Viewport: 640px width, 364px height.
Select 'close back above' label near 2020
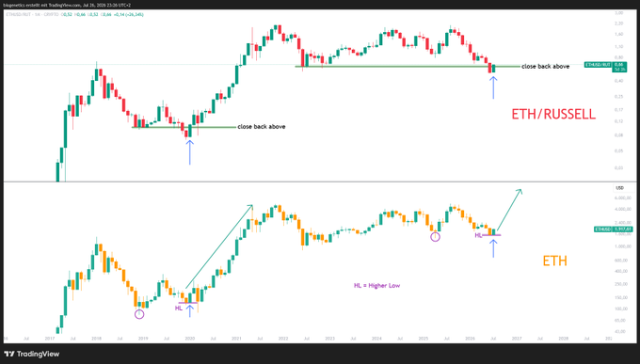tap(262, 126)
